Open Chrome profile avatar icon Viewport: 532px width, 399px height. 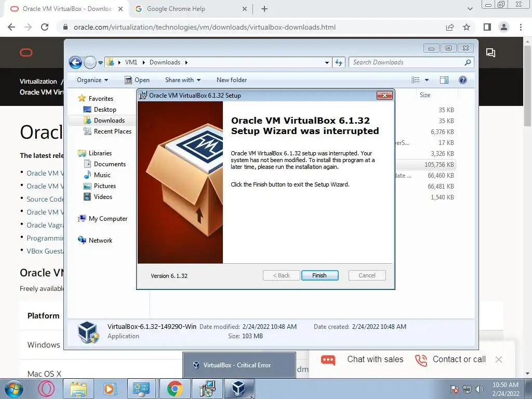(504, 27)
